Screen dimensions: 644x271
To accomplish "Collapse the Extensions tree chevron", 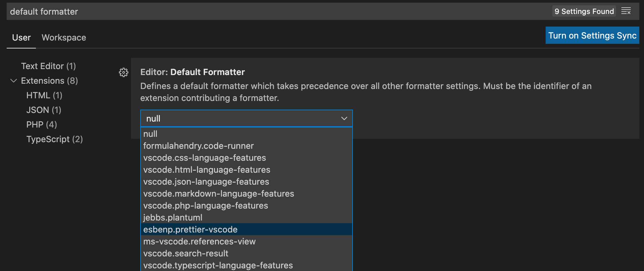I will [14, 81].
